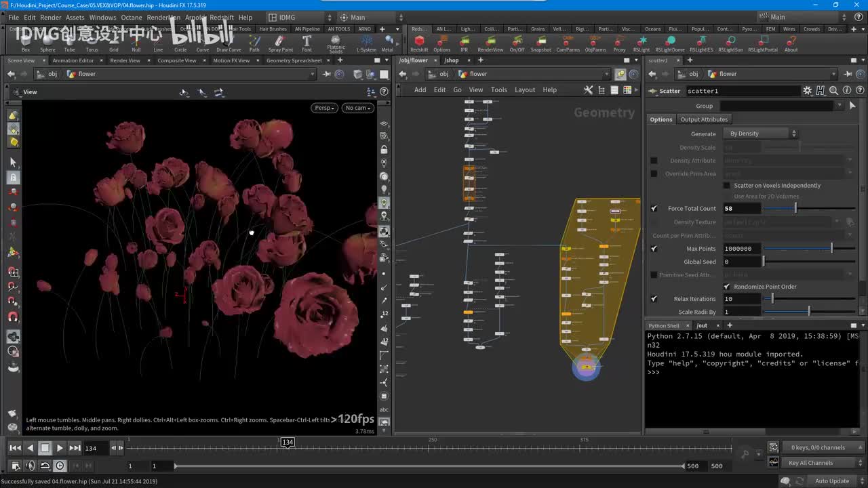This screenshot has width=868, height=488.
Task: Expand the Persp viewport dropdown
Action: (x=325, y=108)
